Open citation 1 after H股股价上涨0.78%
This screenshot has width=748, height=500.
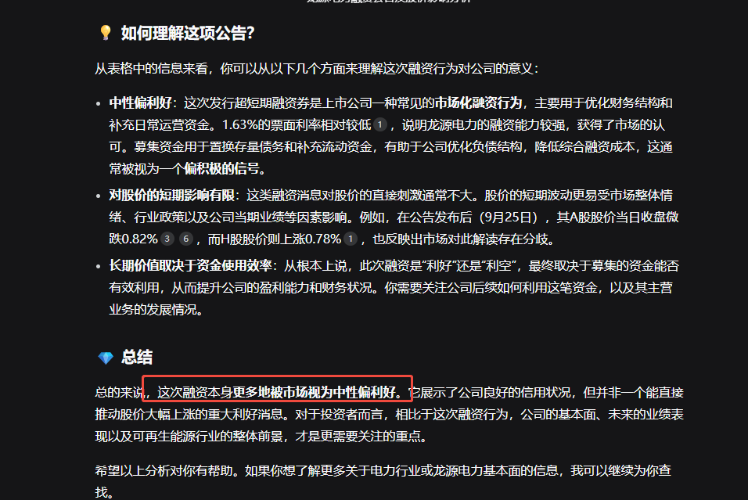coord(351,239)
